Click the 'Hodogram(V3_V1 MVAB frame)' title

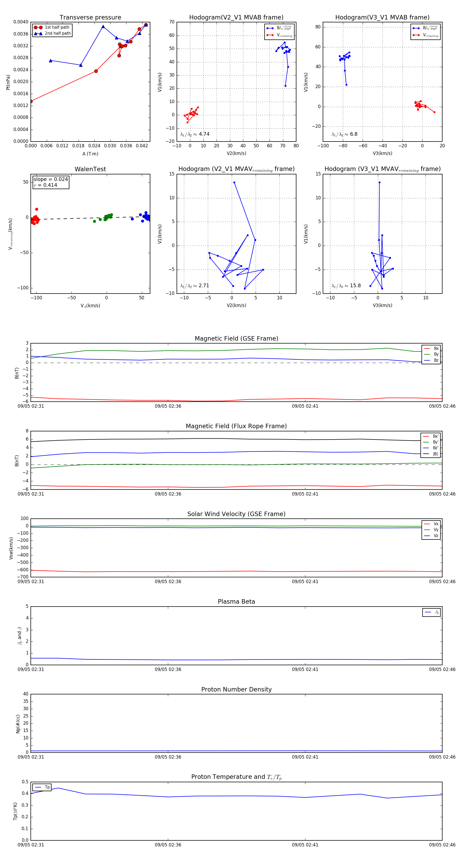click(x=382, y=18)
